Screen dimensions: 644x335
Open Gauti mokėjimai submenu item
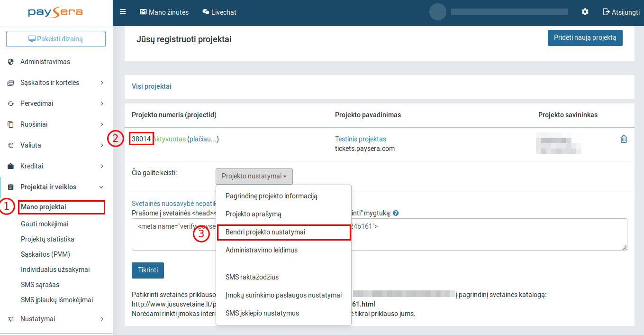click(x=45, y=224)
